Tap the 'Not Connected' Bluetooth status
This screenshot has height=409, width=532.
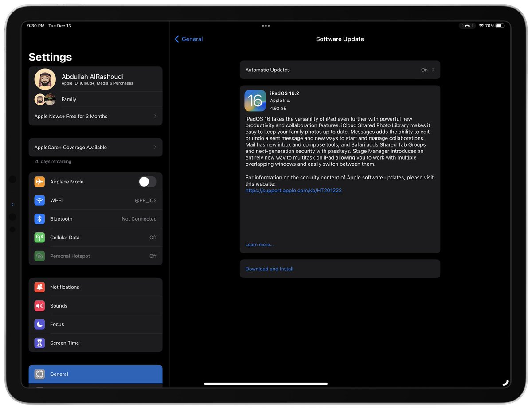[139, 219]
